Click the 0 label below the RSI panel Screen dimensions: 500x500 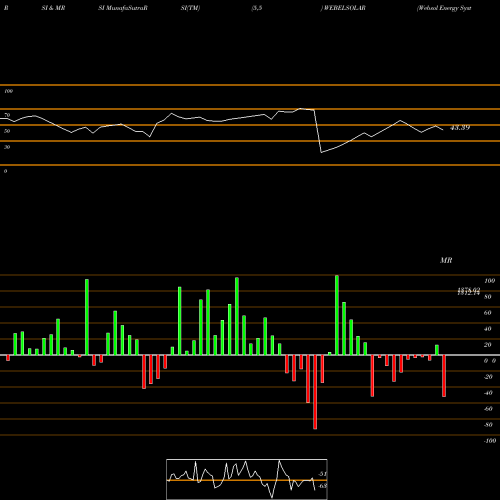click(5, 171)
